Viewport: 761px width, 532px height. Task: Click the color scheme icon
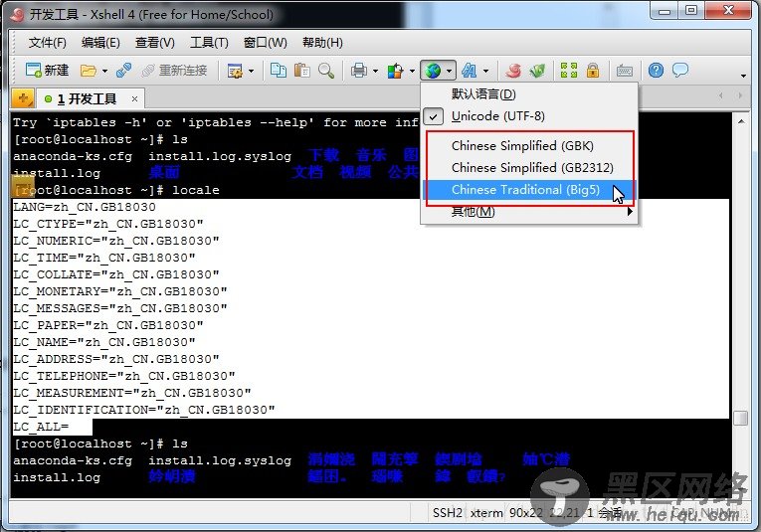(x=395, y=71)
